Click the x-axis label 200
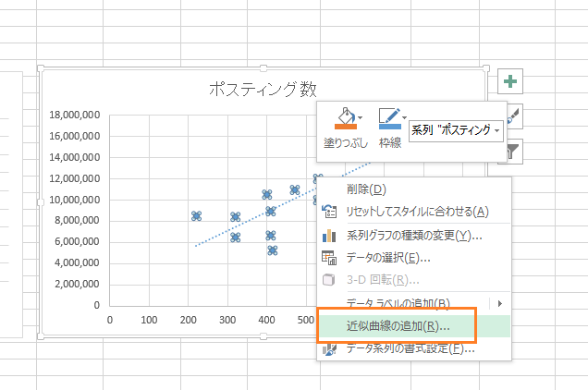588x390 pixels. click(x=188, y=320)
